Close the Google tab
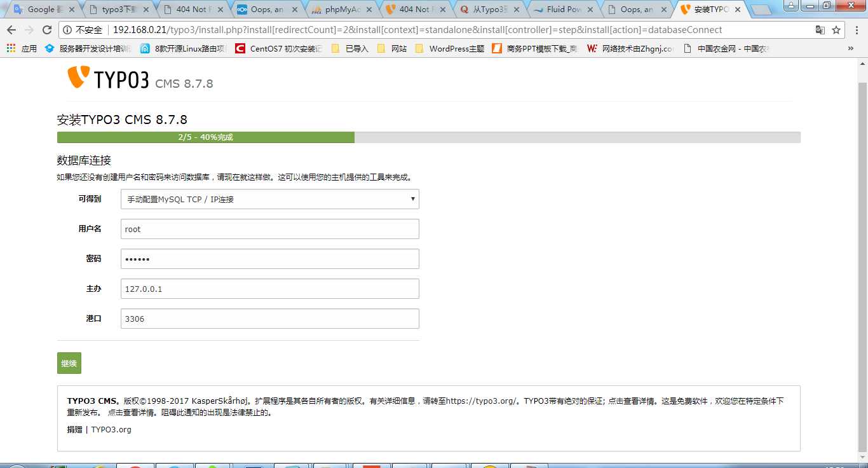868x468 pixels. 71,10
